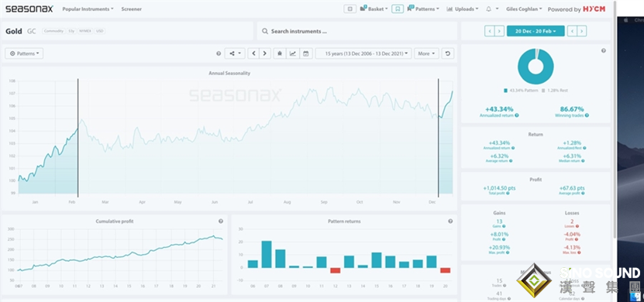644x302 pixels.
Task: Click the Pattern returns help icon
Action: tap(450, 221)
